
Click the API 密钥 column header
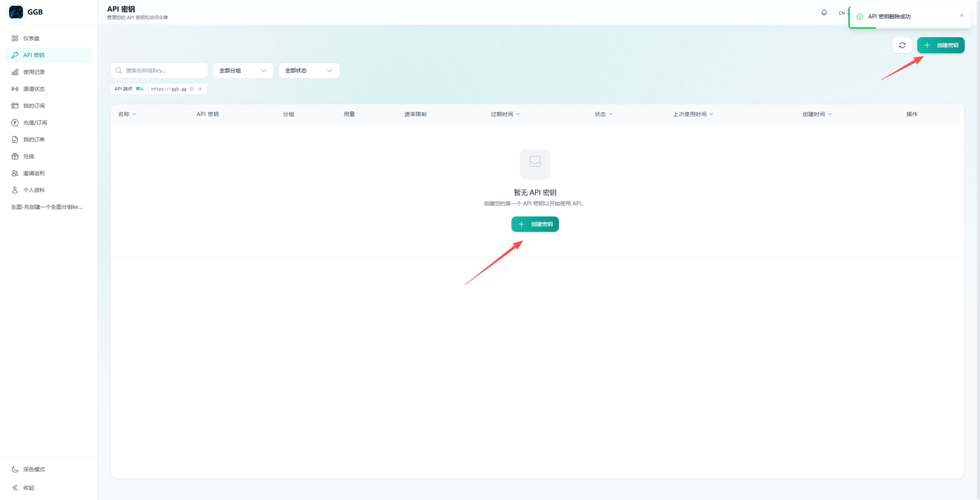[208, 114]
